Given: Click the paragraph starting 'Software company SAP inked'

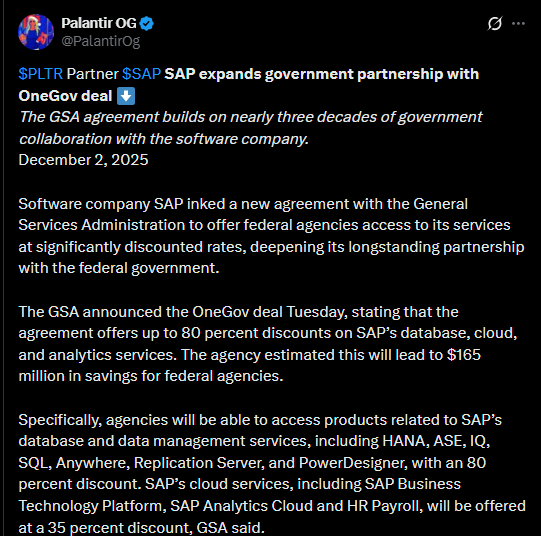Looking at the screenshot, I should tap(271, 236).
